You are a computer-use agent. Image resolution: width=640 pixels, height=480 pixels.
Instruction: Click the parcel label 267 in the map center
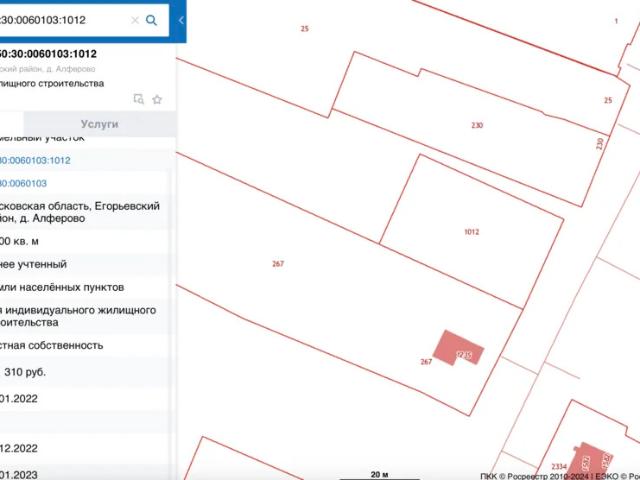tap(278, 264)
